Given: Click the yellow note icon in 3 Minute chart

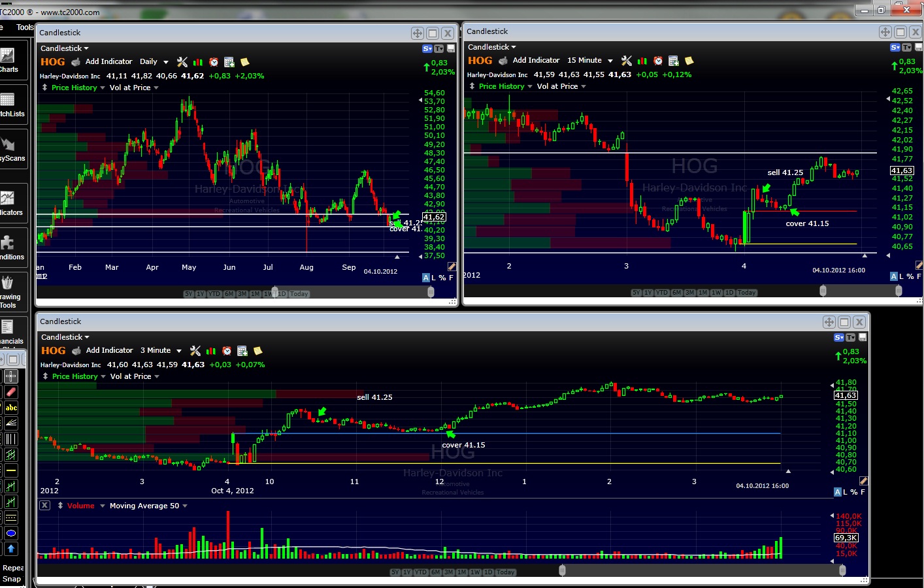Looking at the screenshot, I should coord(257,351).
